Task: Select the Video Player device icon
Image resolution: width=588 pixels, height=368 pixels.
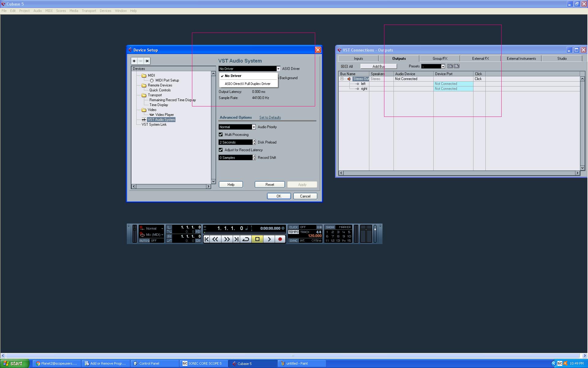Action: tap(152, 115)
